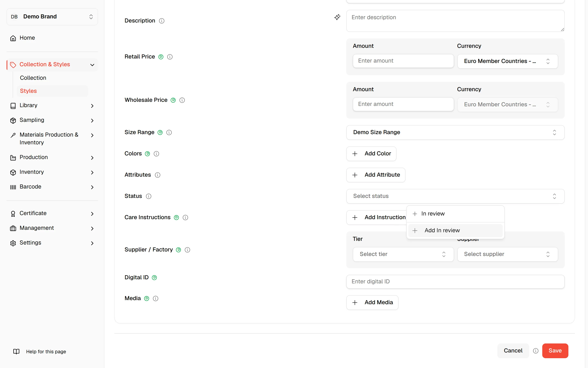Open the Wholesale Price info icon

point(182,100)
